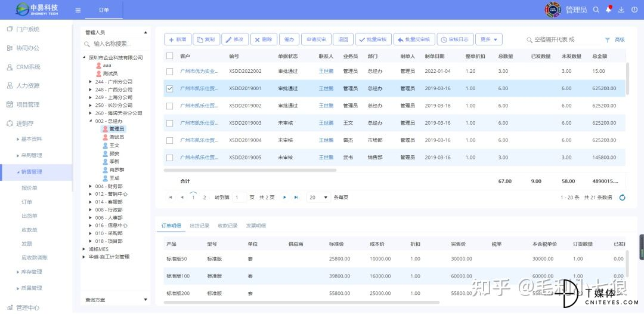
Task: Click the refresh icon beside 共 21 条数据
Action: (x=622, y=198)
